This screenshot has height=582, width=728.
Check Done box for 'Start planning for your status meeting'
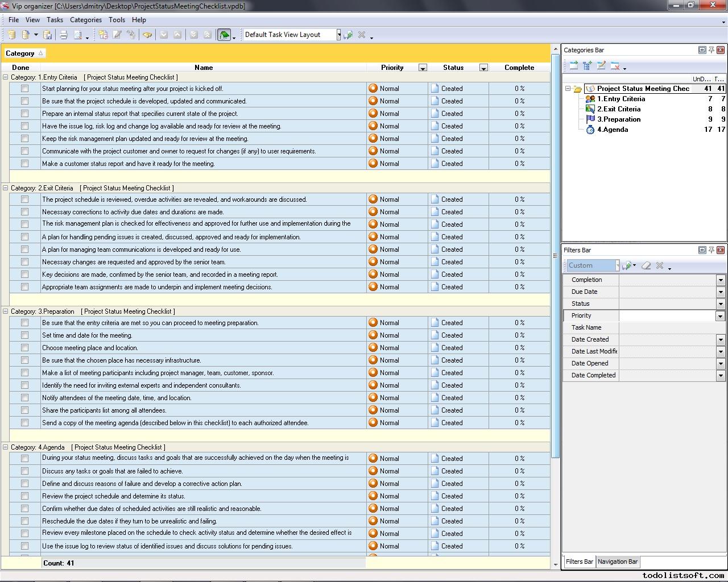[x=24, y=89]
